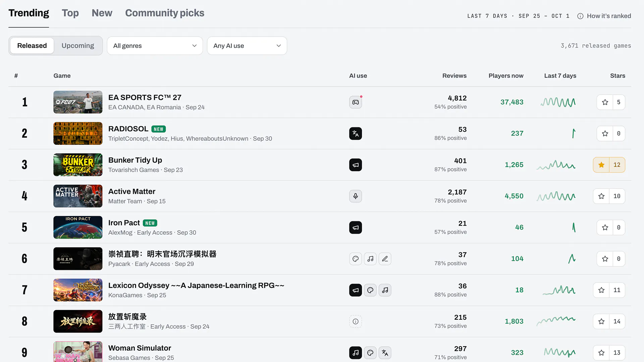
Task: Click the palette icon in the Pyacark game row
Action: pos(356,259)
